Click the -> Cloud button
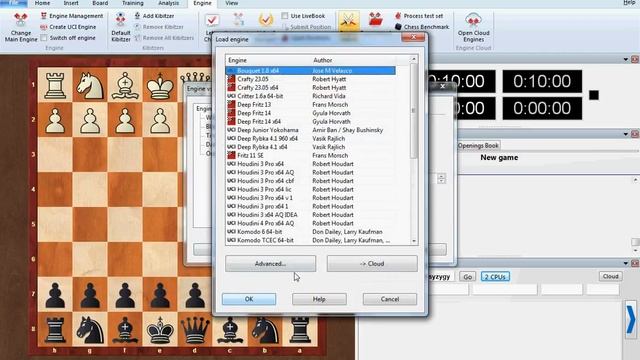 pyautogui.click(x=372, y=264)
